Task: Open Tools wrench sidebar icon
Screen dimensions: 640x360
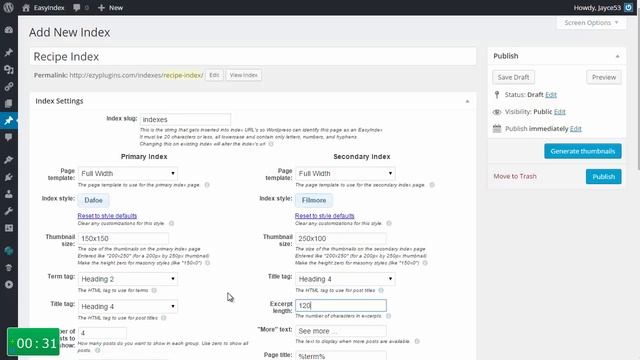Action: click(x=9, y=211)
